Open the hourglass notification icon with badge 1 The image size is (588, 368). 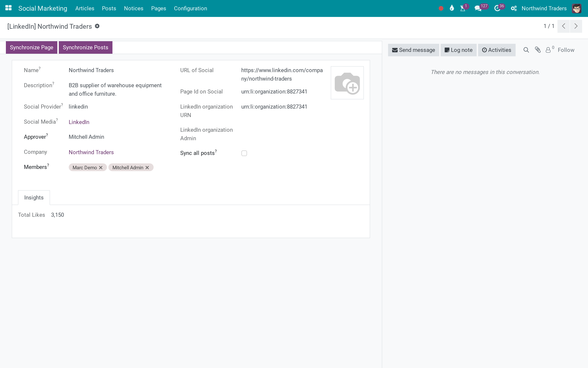point(463,8)
